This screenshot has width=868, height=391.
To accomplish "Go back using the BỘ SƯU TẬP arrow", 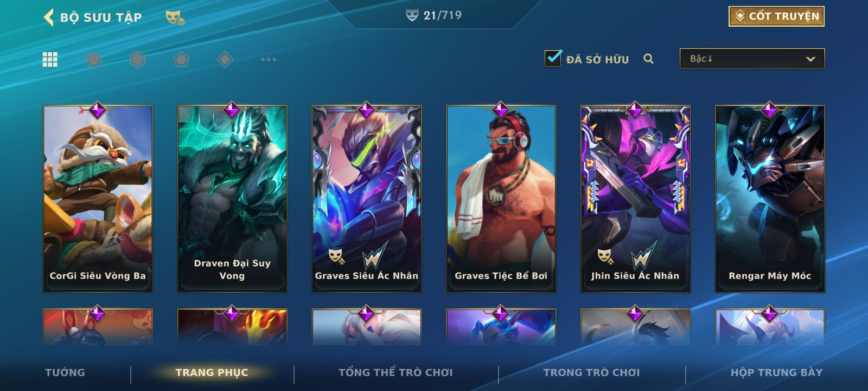I will (x=49, y=17).
